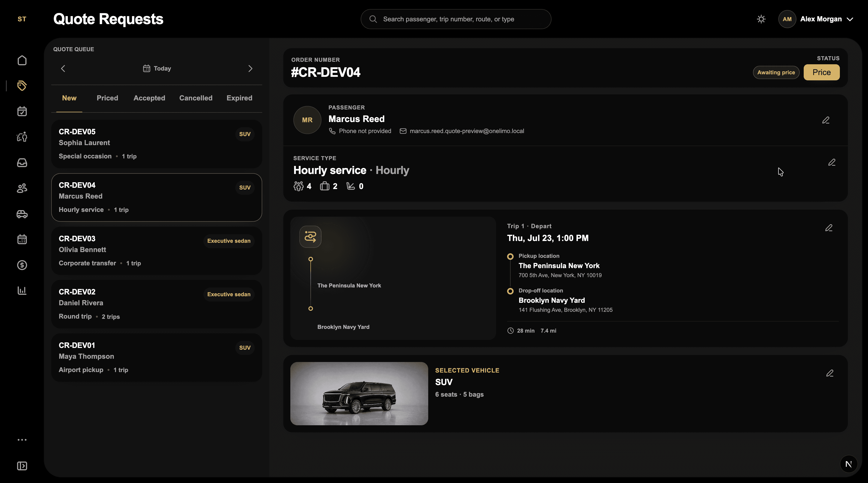This screenshot has width=868, height=483.
Task: Open the reports bar-chart sidebar icon
Action: tap(22, 291)
